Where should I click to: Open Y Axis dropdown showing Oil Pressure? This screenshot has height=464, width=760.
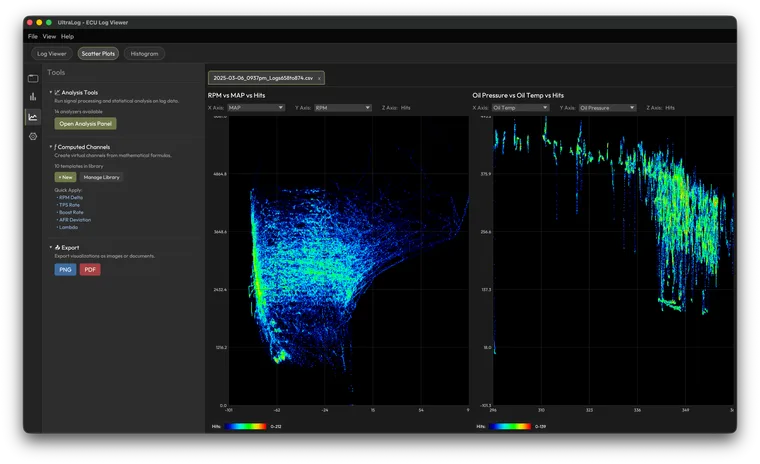(607, 108)
